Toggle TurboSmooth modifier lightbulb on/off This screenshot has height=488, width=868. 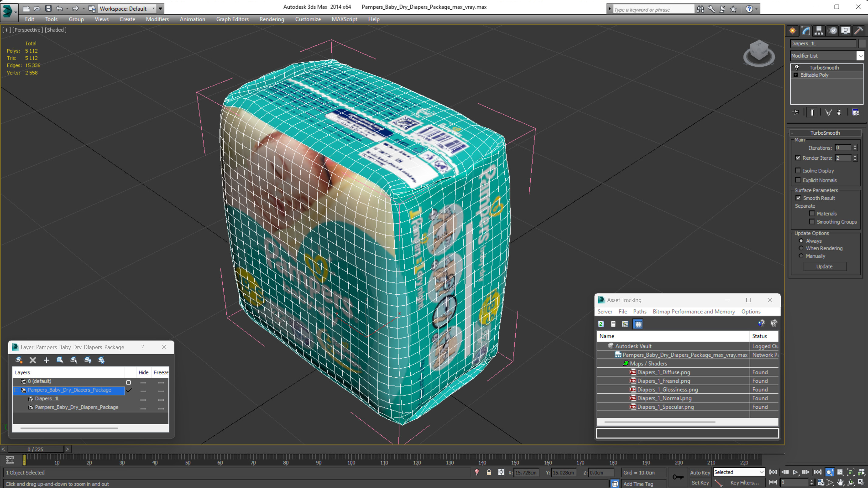click(x=797, y=67)
